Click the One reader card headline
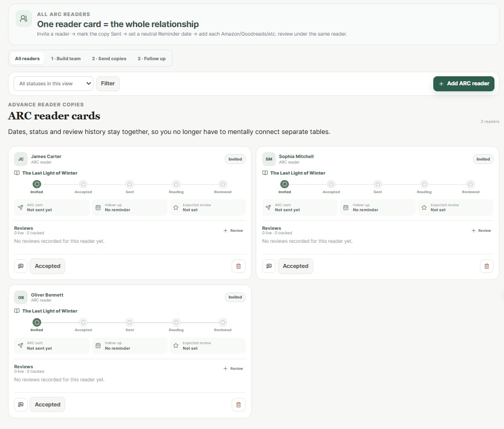 click(x=118, y=24)
